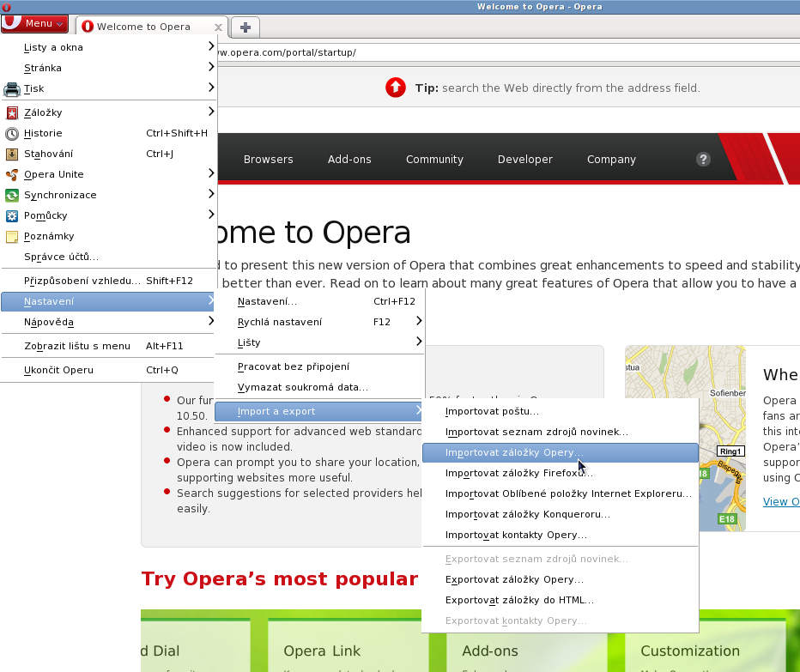This screenshot has height=672, width=800.
Task: Choose Vymazat soukromá data
Action: 320,387
